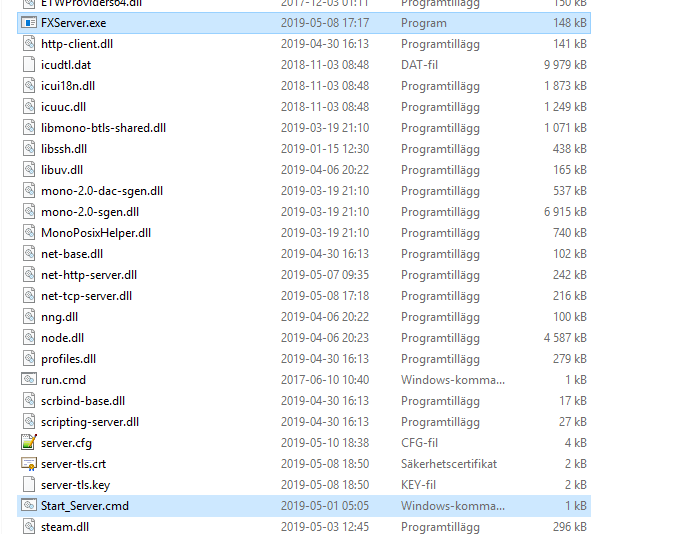Click the mono-2.0-sgen.dll file icon

pyautogui.click(x=29, y=212)
